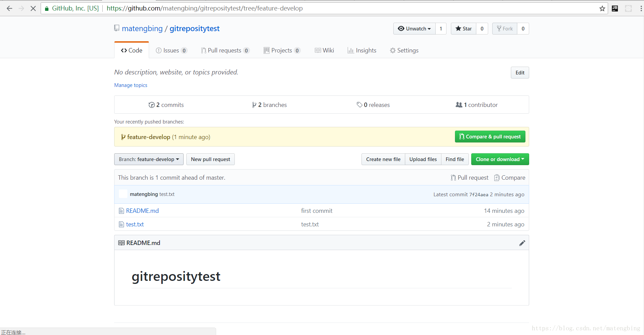Viewport: 644px width, 335px height.
Task: Click the Compare link in branch info bar
Action: [510, 178]
